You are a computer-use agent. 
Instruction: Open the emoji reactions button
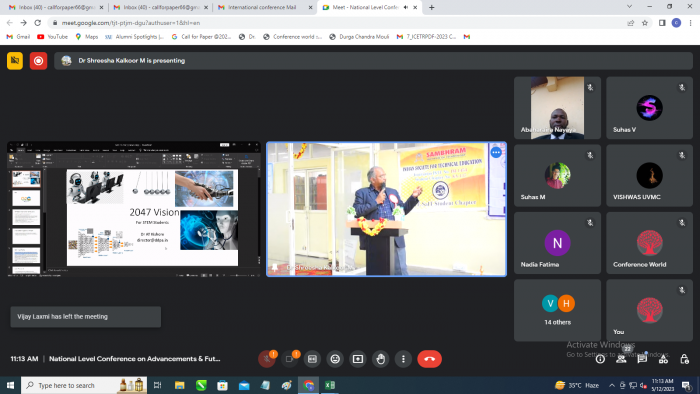tap(335, 359)
